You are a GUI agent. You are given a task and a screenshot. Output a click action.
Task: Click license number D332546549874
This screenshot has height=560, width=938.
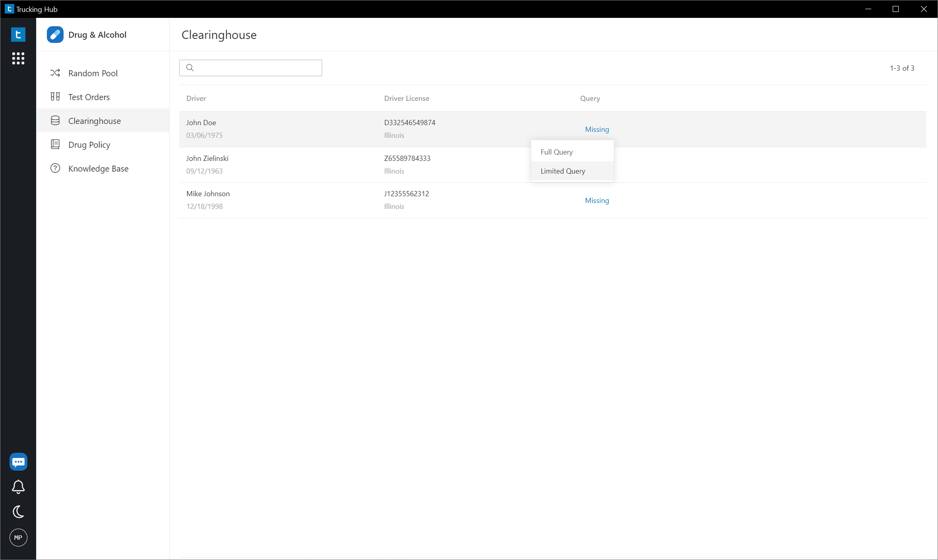click(410, 122)
